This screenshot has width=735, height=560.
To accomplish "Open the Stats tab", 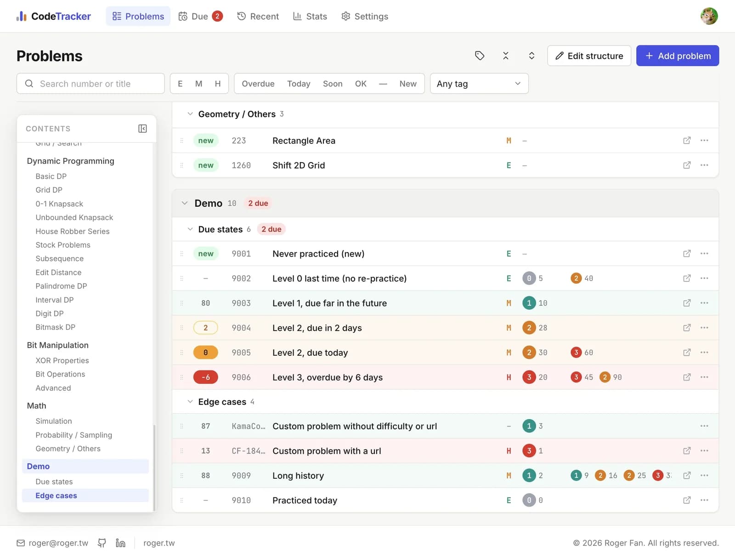I will tap(310, 16).
